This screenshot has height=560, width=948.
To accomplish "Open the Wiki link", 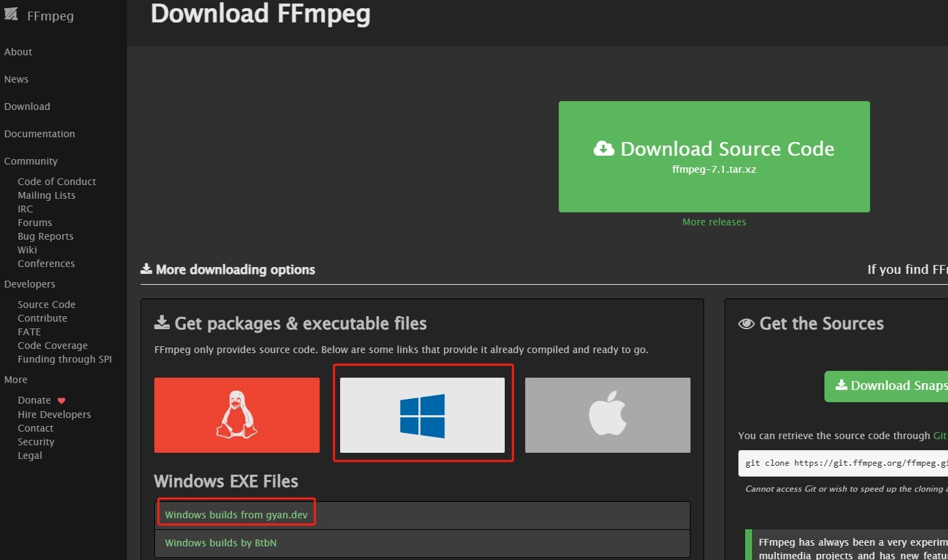I will coord(27,250).
